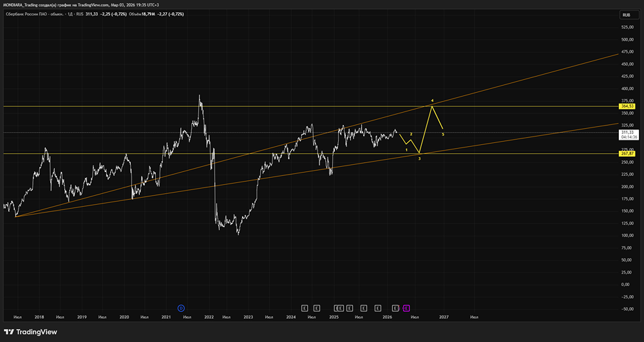
Task: Click the 400,00 price axis label
Action: point(627,89)
